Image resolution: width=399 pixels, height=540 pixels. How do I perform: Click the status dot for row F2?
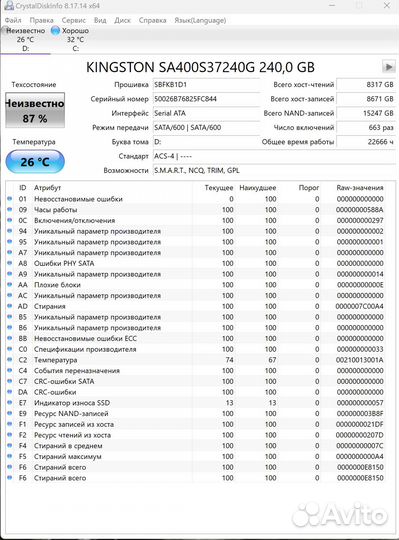pos(10,435)
